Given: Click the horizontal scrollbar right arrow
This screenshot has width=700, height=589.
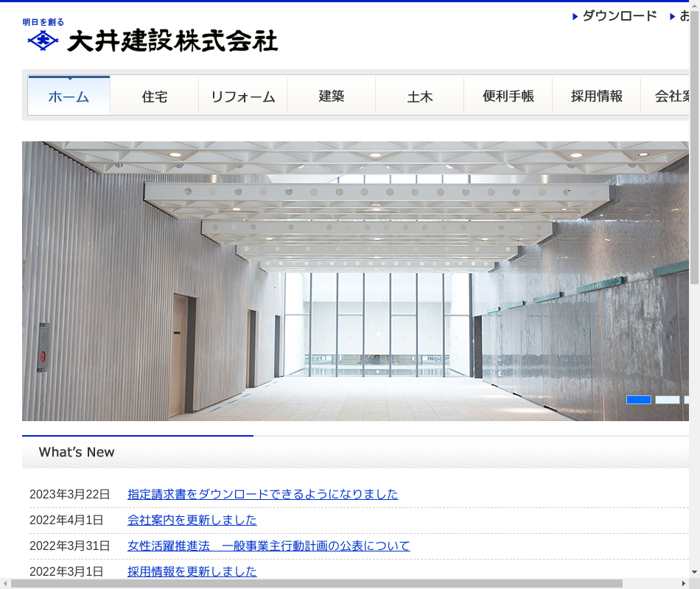Looking at the screenshot, I should pyautogui.click(x=683, y=584).
